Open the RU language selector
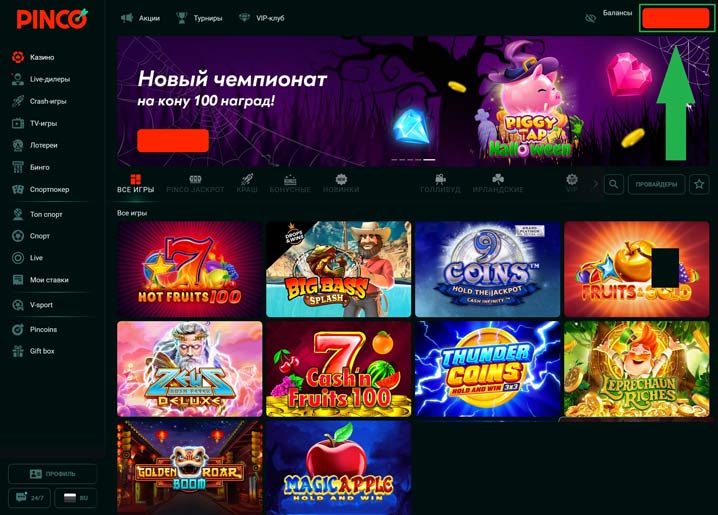Viewport: 718px width, 515px height. (76, 498)
